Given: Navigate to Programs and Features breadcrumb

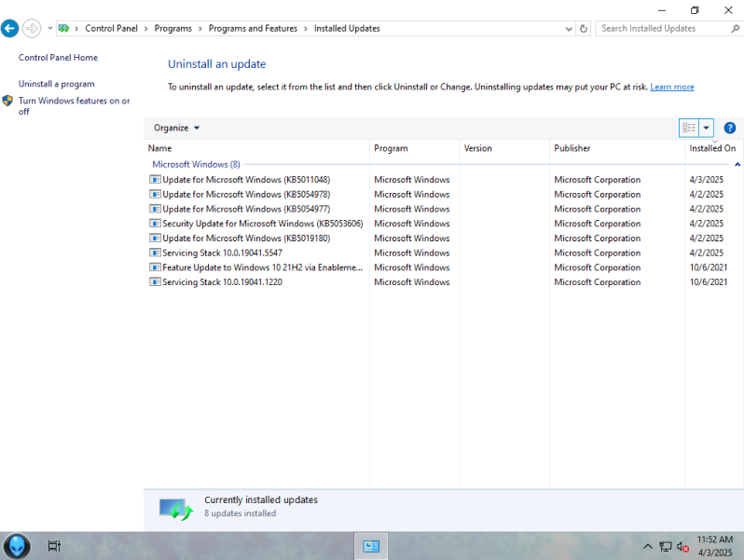Looking at the screenshot, I should (253, 29).
